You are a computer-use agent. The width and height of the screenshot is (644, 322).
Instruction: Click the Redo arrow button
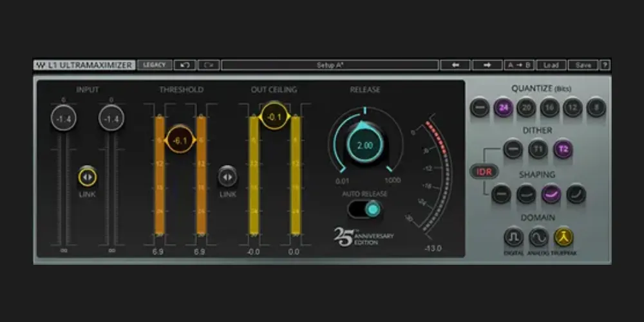click(209, 65)
